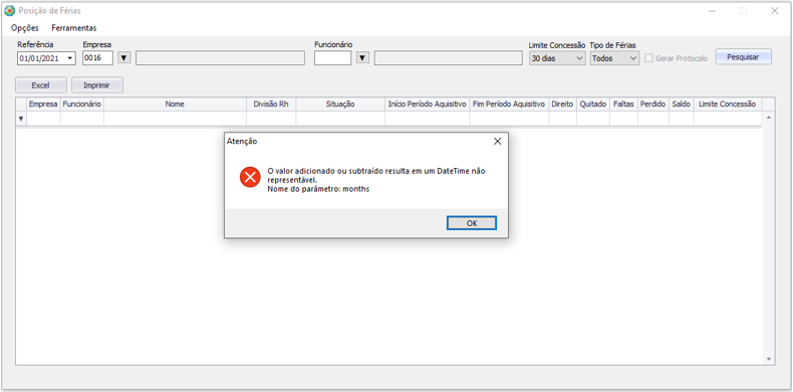Click the grid scrollbar up arrow
This screenshot has width=793, height=392.
[769, 117]
